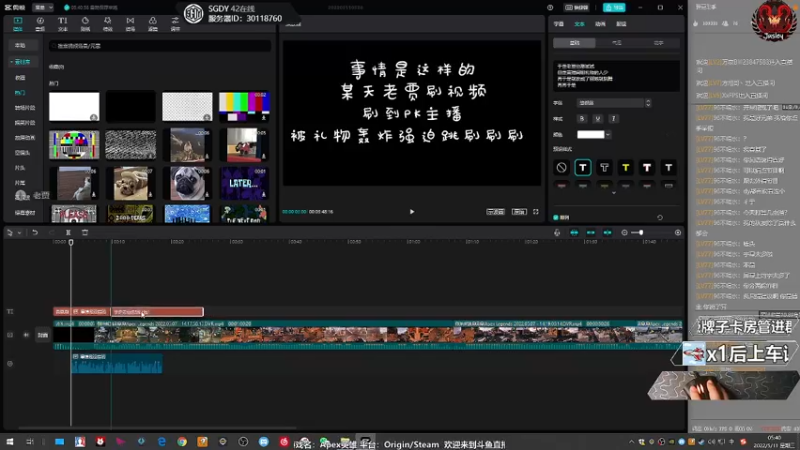Toggle the auto-snap icon above timeline
The image size is (800, 450).
591,233
